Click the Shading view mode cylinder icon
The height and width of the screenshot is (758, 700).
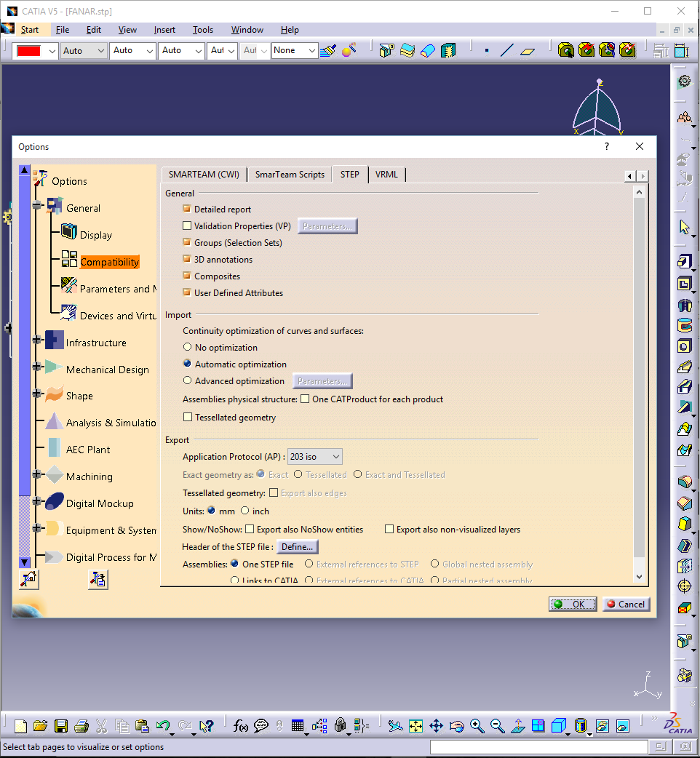coord(581,725)
